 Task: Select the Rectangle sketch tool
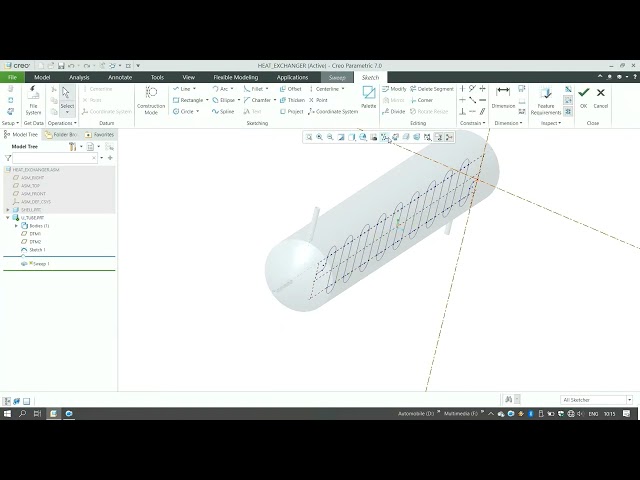click(x=188, y=100)
